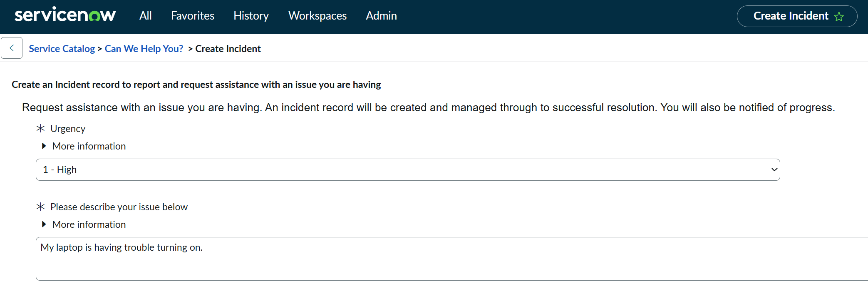This screenshot has width=868, height=294.
Task: Click the Urgency field label
Action: [x=68, y=129]
